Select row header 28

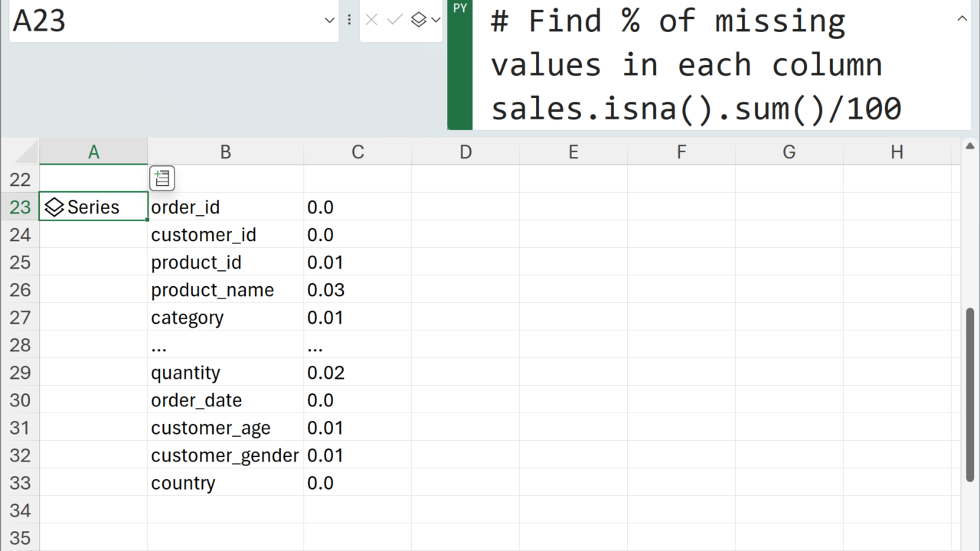(x=20, y=345)
